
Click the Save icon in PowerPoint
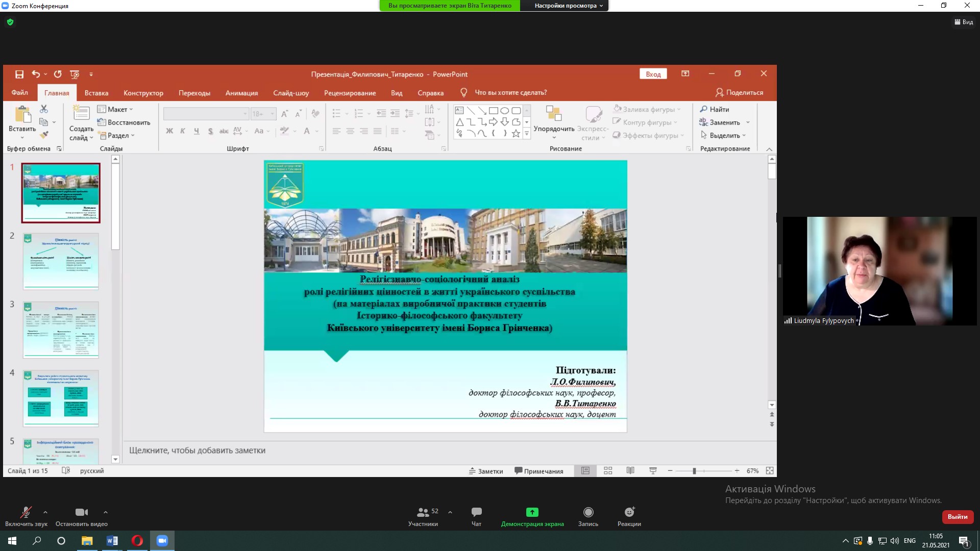coord(19,74)
